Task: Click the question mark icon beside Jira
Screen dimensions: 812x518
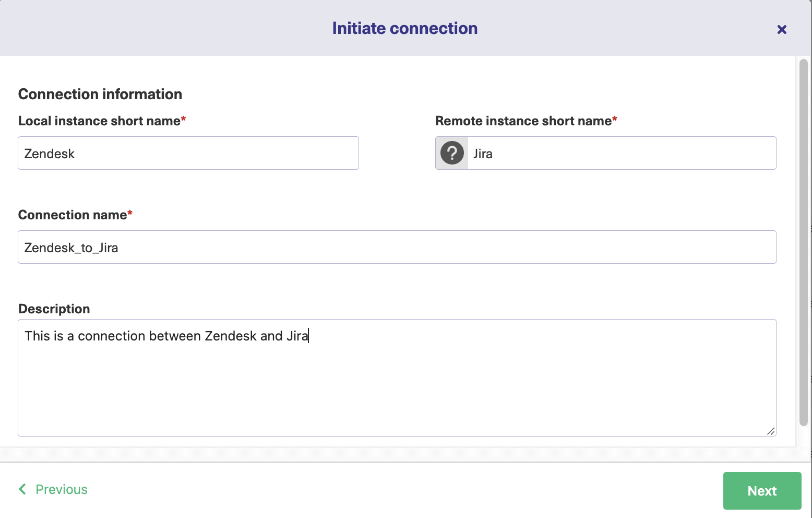Action: pyautogui.click(x=451, y=153)
